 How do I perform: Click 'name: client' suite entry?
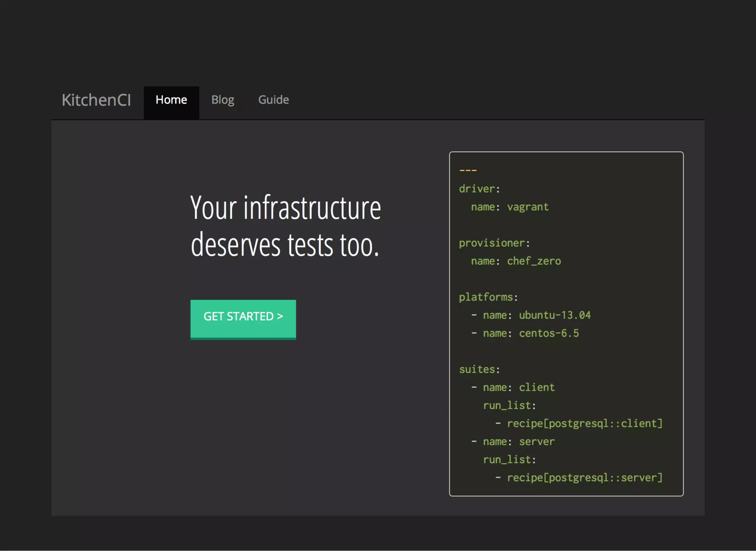pyautogui.click(x=518, y=388)
